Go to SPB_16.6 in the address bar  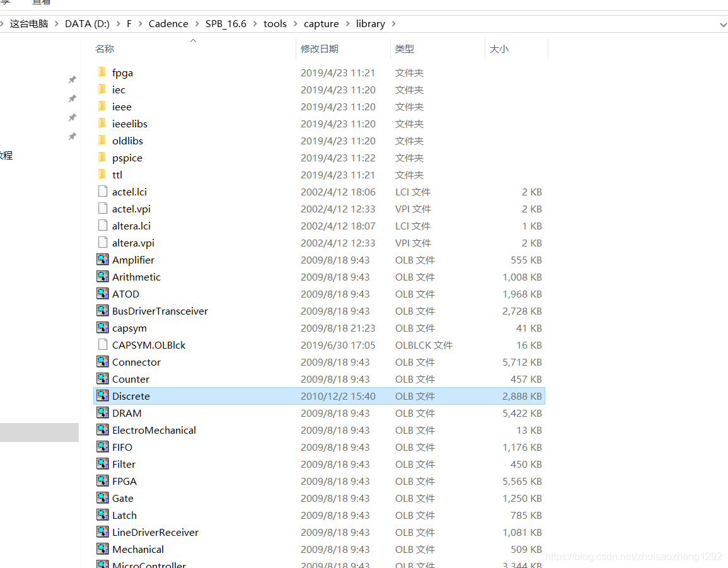[x=226, y=24]
